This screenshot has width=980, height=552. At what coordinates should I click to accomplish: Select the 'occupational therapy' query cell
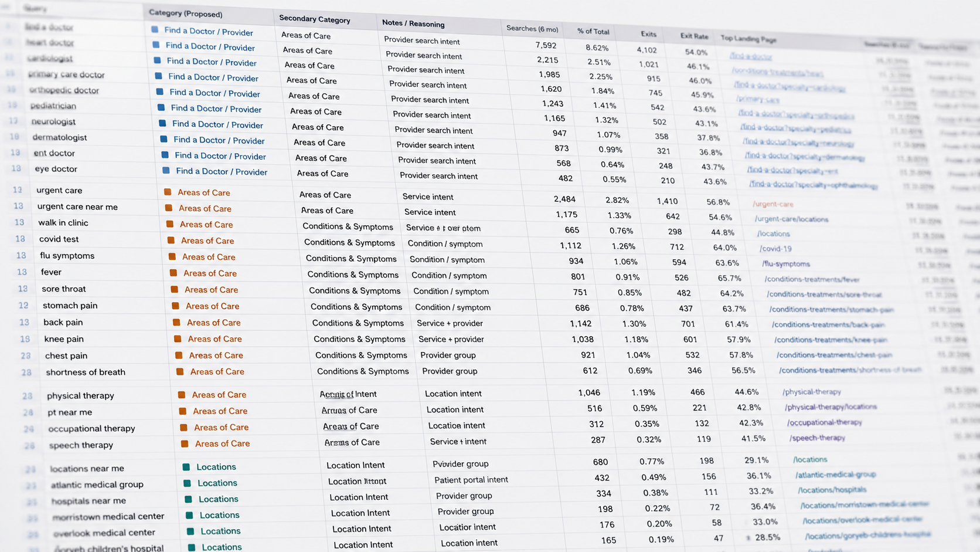point(91,429)
